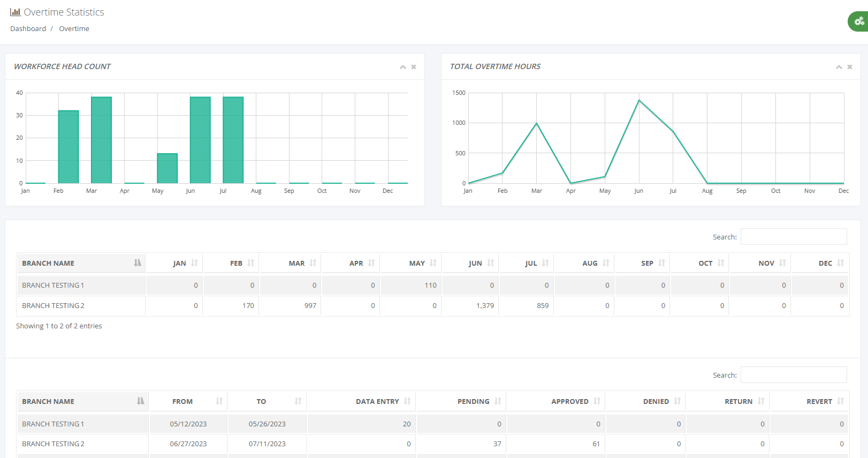868x458 pixels.
Task: Go to Dashboard breadcrumb link
Action: click(x=28, y=29)
